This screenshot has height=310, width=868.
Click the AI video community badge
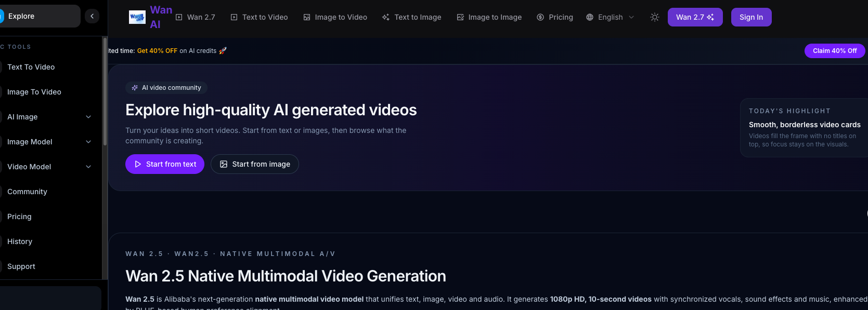point(166,88)
